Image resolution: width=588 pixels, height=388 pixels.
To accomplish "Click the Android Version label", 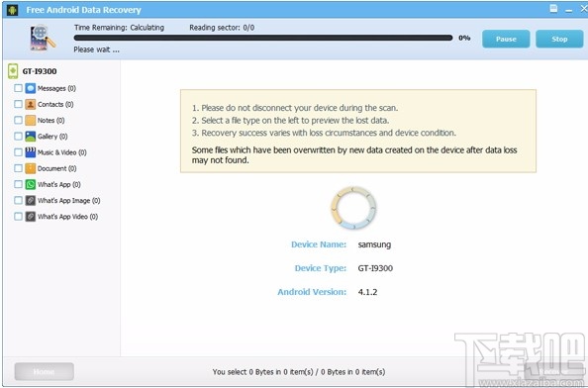I will coord(312,292).
